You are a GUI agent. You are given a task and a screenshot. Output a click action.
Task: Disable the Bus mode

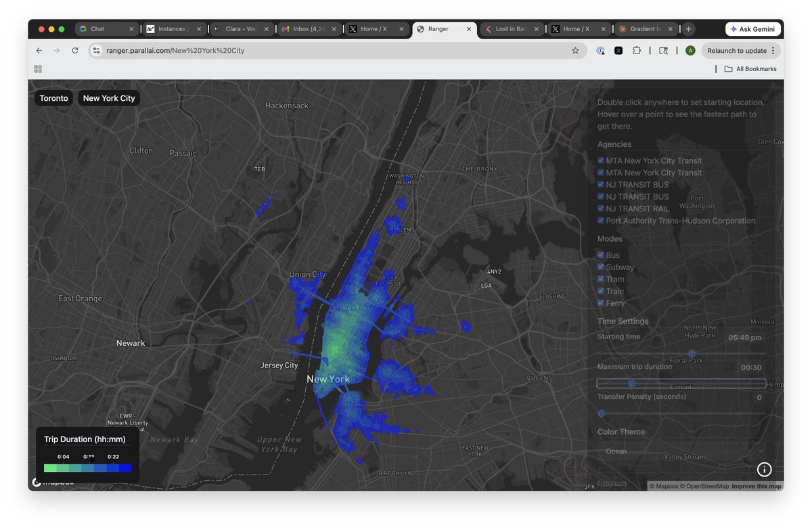pos(601,255)
